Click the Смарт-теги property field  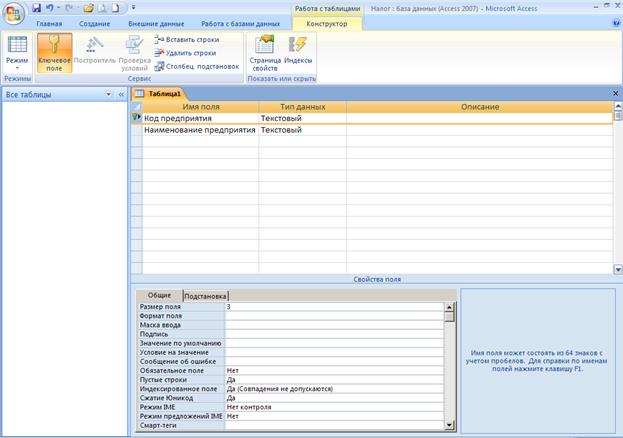pos(334,426)
